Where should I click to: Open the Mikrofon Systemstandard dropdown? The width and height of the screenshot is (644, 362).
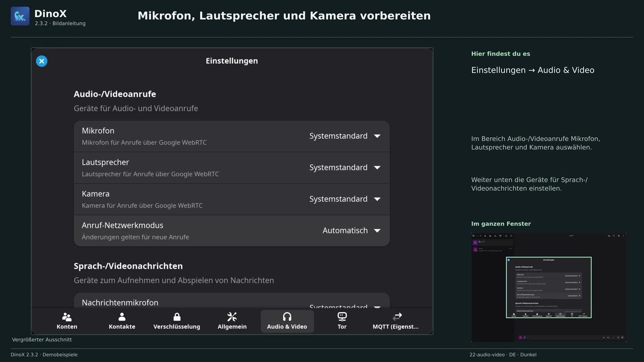(x=345, y=136)
